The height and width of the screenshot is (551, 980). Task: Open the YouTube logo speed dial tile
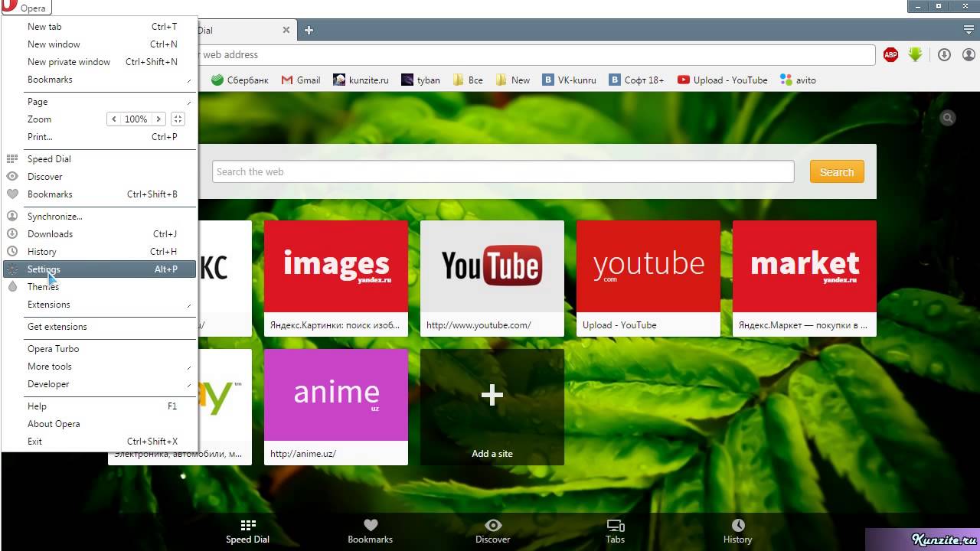click(x=492, y=279)
